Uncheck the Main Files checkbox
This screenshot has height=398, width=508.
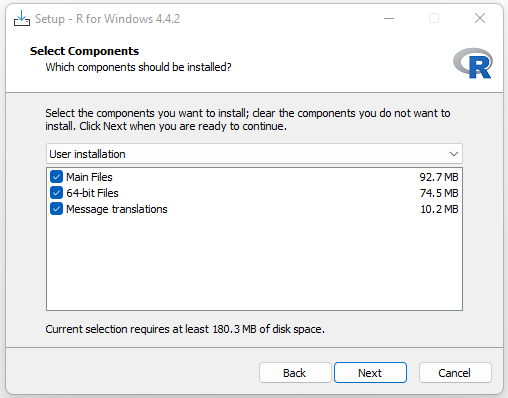(56, 177)
